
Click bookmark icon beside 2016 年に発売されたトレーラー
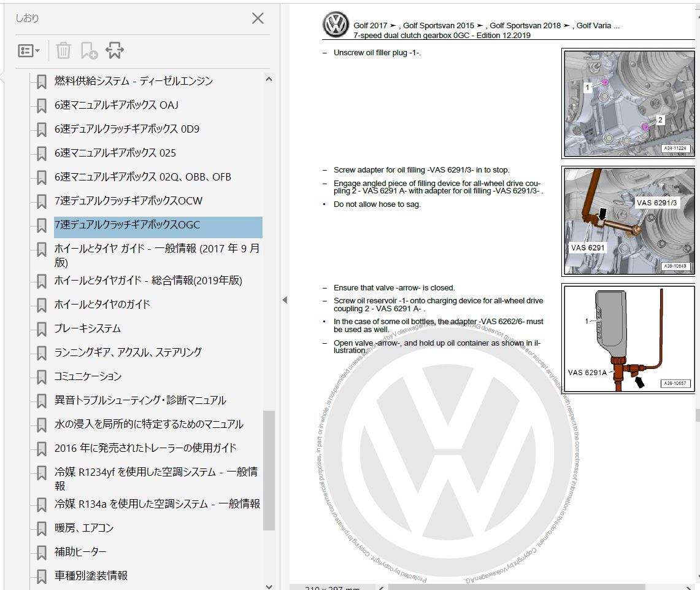(x=42, y=449)
